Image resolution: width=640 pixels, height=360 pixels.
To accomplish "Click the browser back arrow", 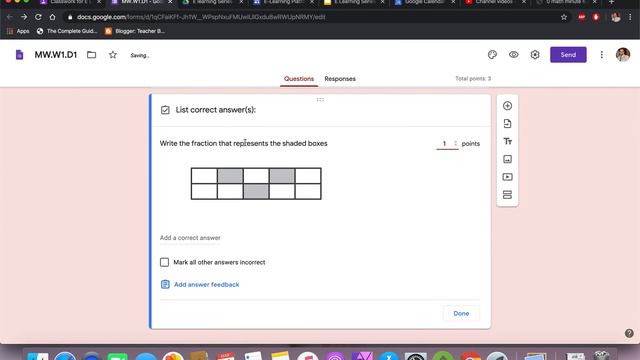I will pos(9,17).
